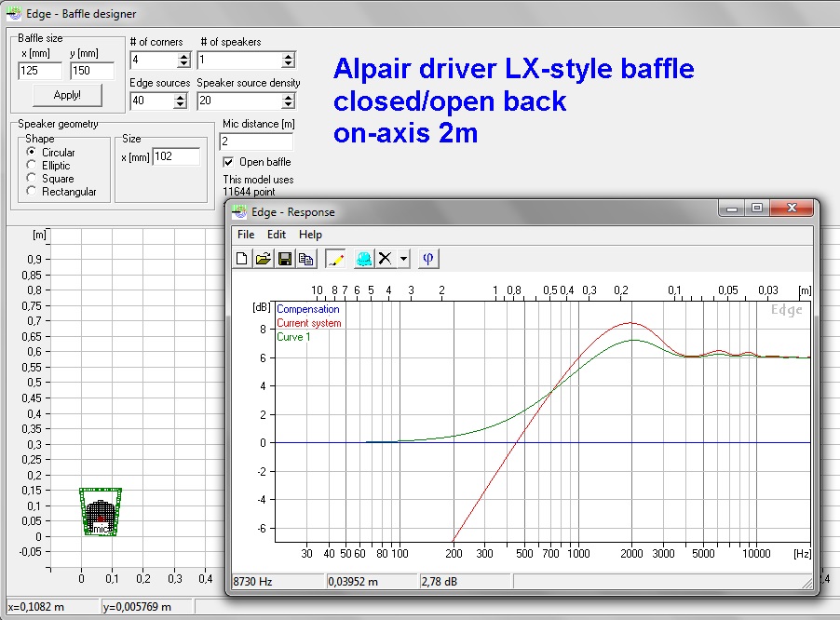Image resolution: width=840 pixels, height=620 pixels.
Task: Click the Mic distance field showing 2
Action: 257,142
